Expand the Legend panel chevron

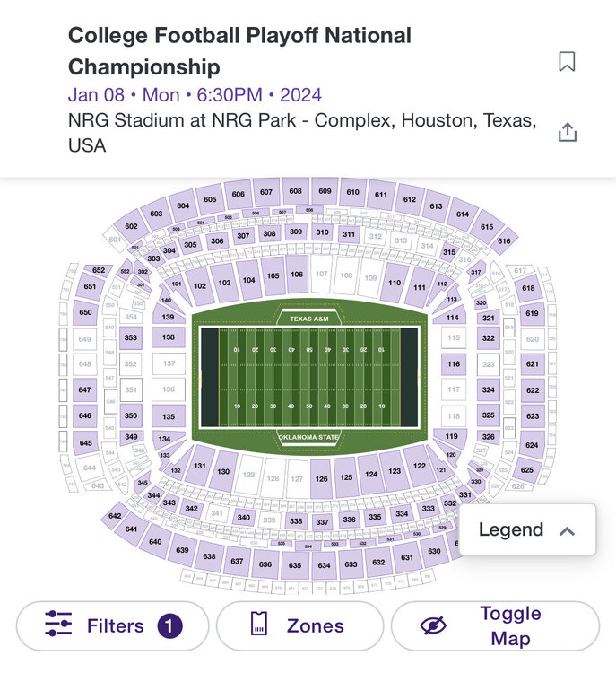coord(566,530)
